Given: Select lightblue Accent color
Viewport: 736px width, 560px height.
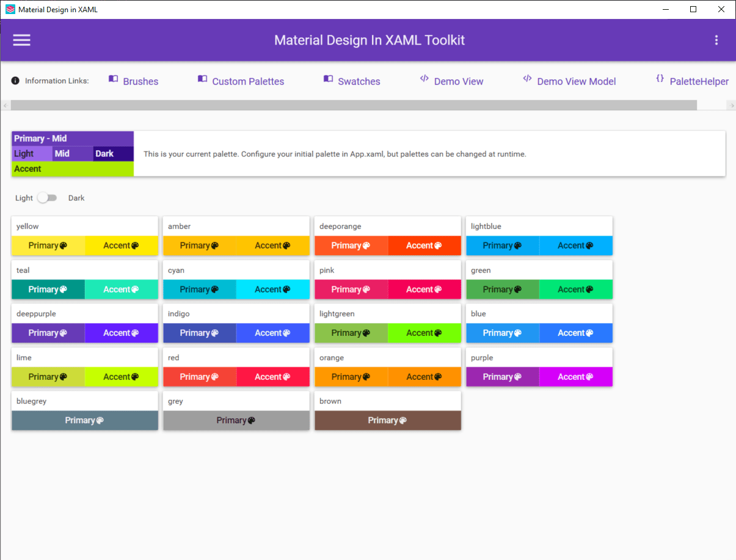Looking at the screenshot, I should [576, 245].
